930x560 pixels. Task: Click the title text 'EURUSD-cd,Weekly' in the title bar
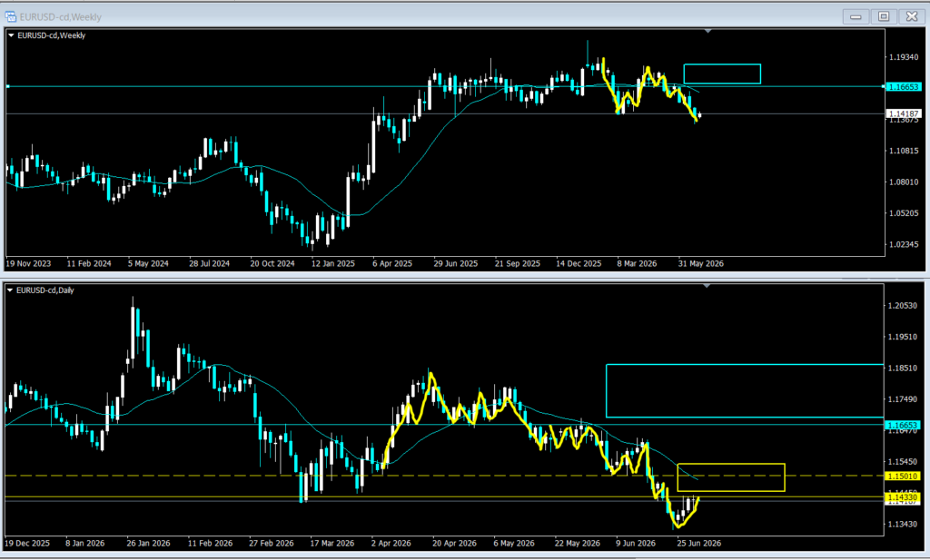point(61,17)
